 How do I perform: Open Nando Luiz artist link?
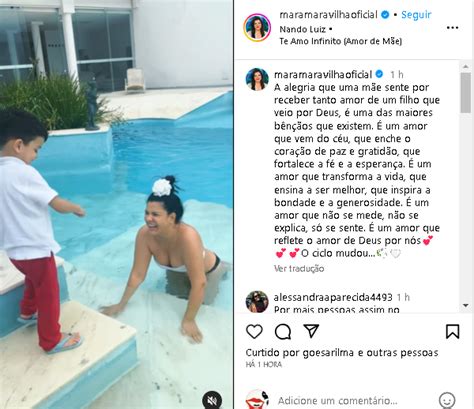pos(302,29)
